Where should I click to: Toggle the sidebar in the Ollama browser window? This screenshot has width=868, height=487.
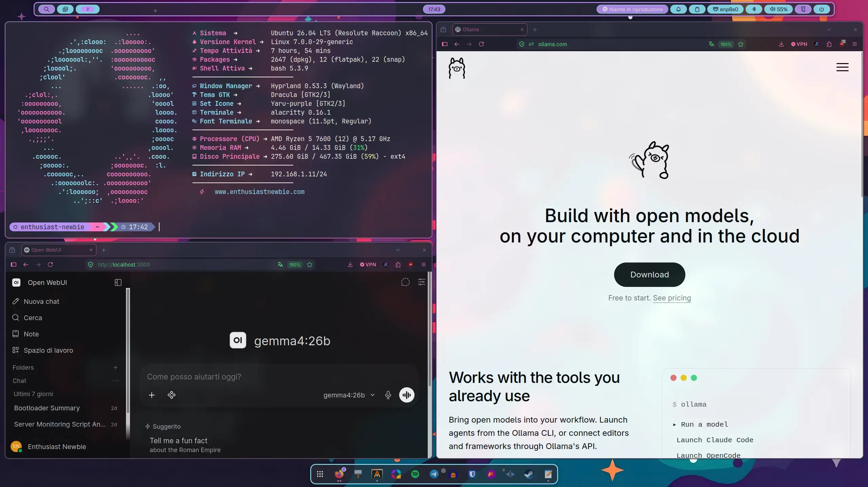point(445,44)
